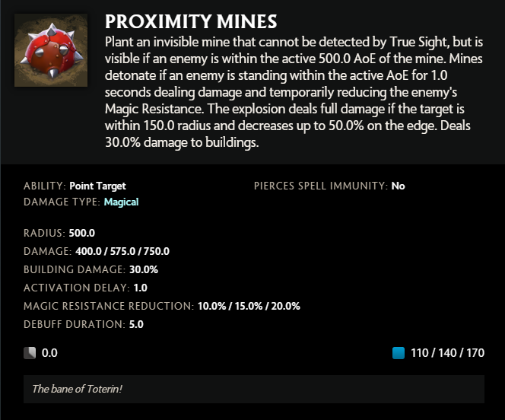Click the grey cooldown icon

click(x=30, y=353)
